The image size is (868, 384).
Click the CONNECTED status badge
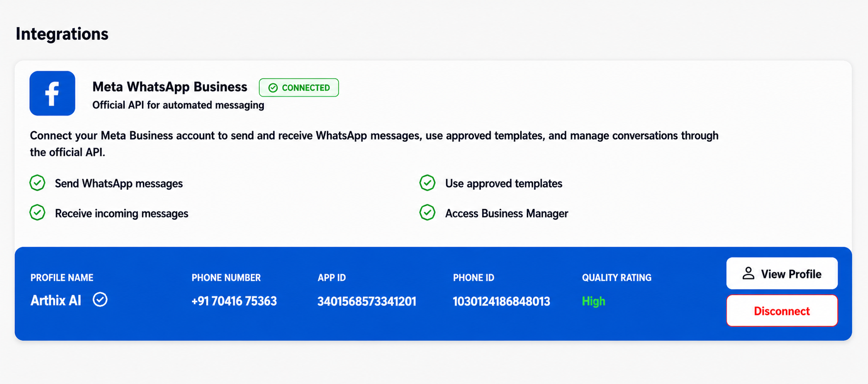click(299, 87)
